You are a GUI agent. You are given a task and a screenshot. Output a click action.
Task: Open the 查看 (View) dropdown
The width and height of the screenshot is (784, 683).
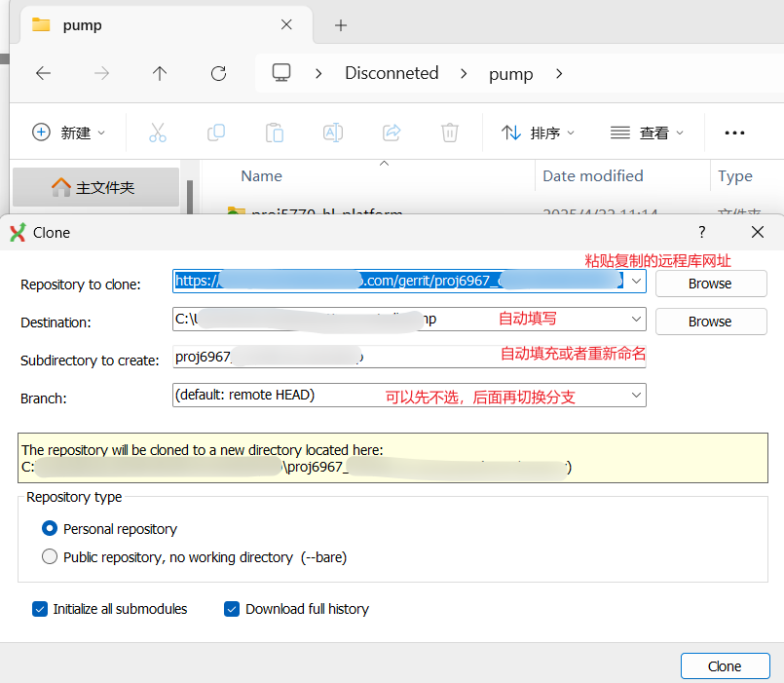point(647,133)
